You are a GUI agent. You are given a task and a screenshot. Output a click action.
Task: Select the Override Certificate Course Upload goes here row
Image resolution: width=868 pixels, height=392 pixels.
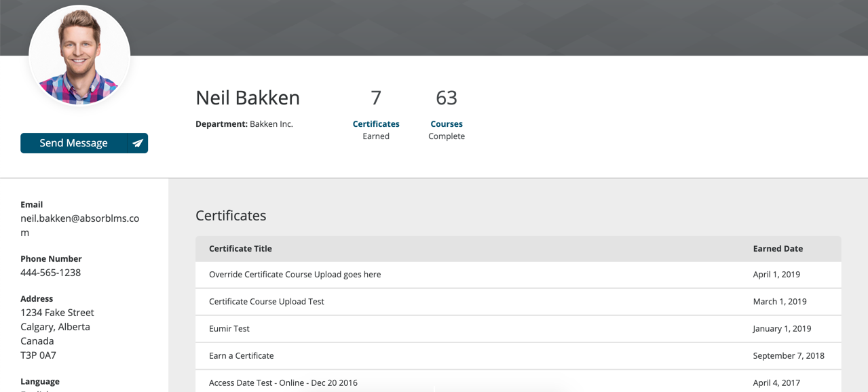tap(518, 275)
